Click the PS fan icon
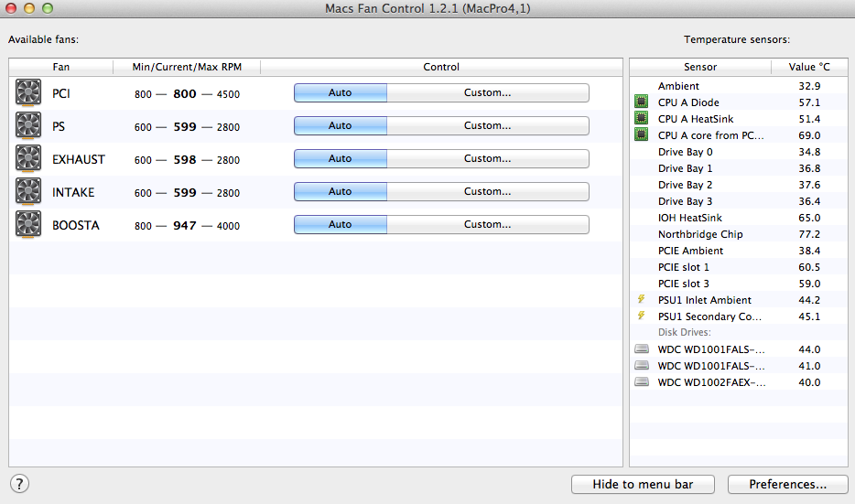The height and width of the screenshot is (504, 855). point(28,125)
